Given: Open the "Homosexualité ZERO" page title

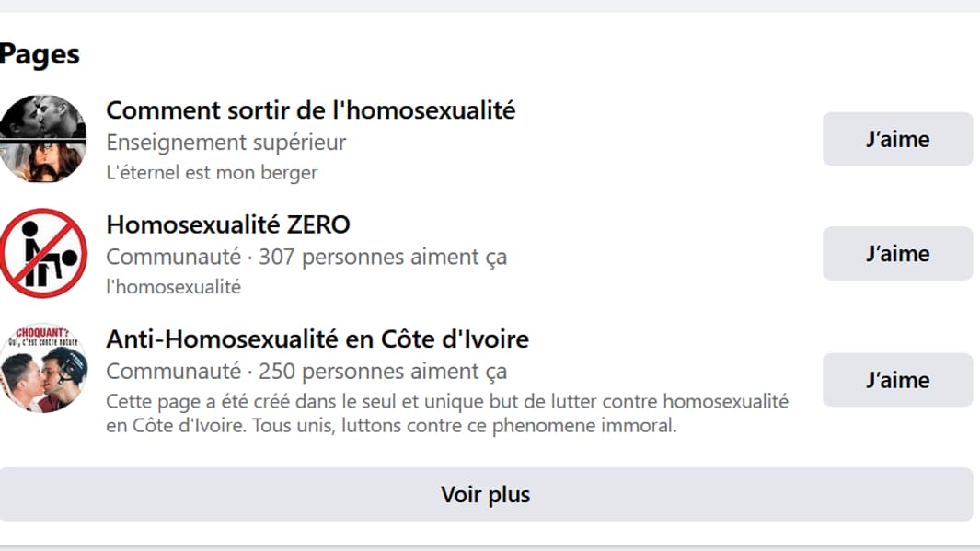Looking at the screenshot, I should tap(228, 224).
